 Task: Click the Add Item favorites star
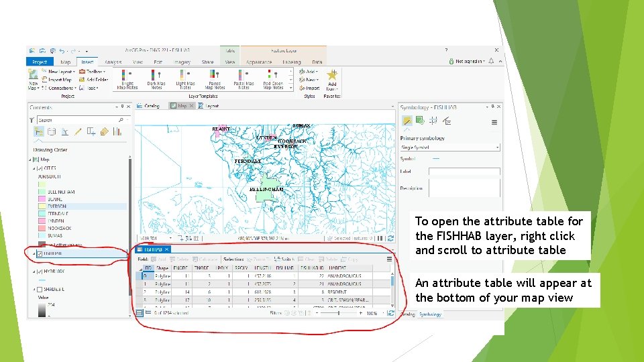pyautogui.click(x=332, y=75)
